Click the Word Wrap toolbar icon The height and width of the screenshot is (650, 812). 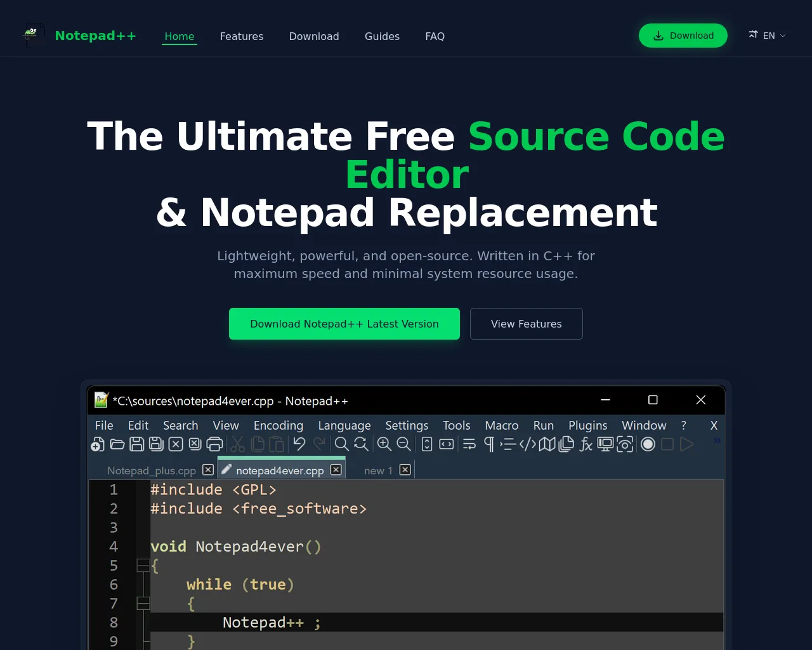click(469, 444)
